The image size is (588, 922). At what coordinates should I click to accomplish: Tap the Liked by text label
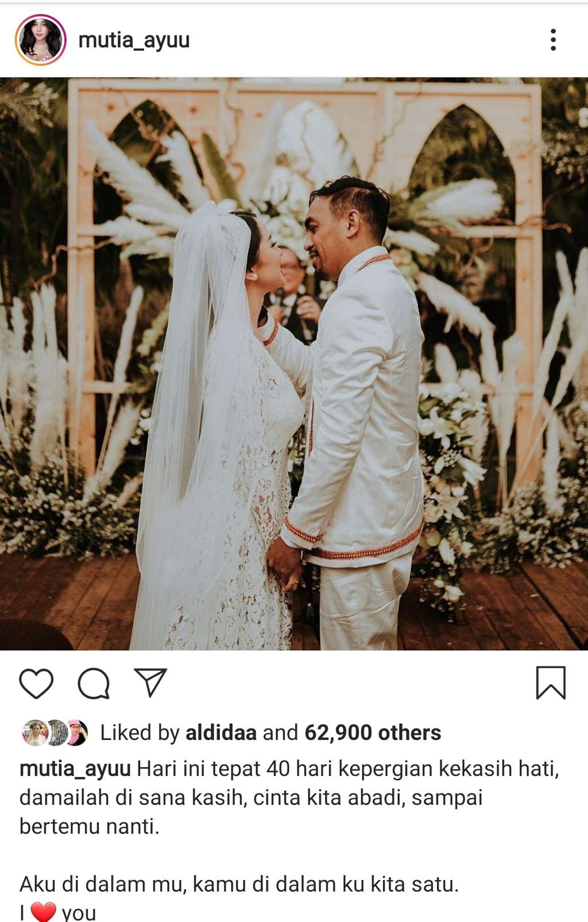click(x=140, y=733)
